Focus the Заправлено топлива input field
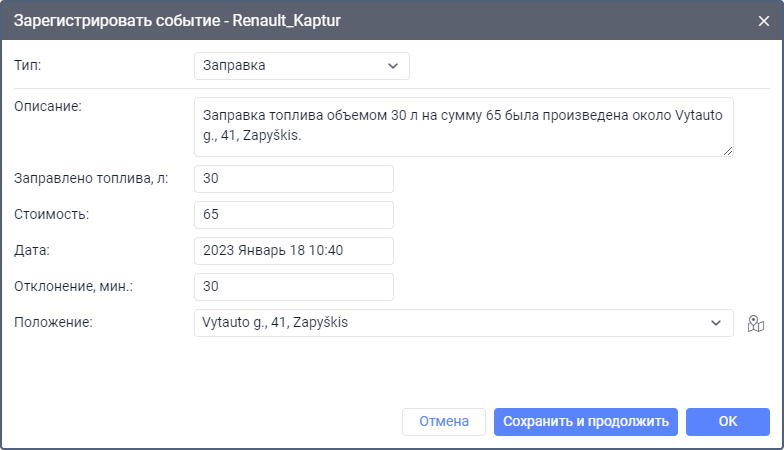Viewport: 784px width, 450px height. pyautogui.click(x=293, y=179)
